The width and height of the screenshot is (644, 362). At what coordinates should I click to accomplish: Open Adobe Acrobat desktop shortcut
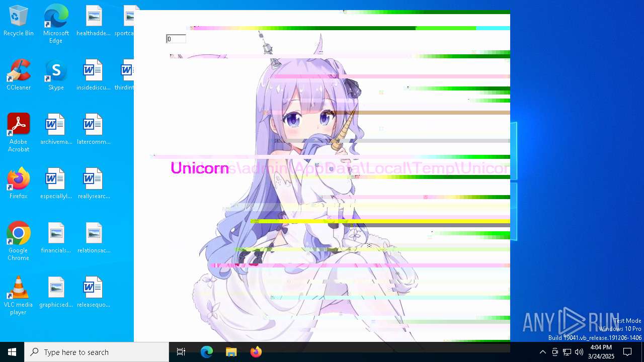[x=19, y=133]
